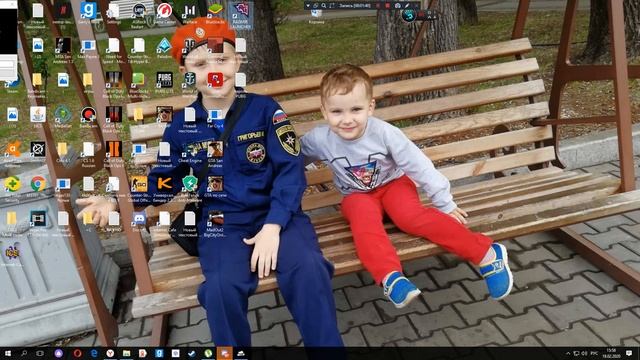Open the volume control in the tray

584,353
